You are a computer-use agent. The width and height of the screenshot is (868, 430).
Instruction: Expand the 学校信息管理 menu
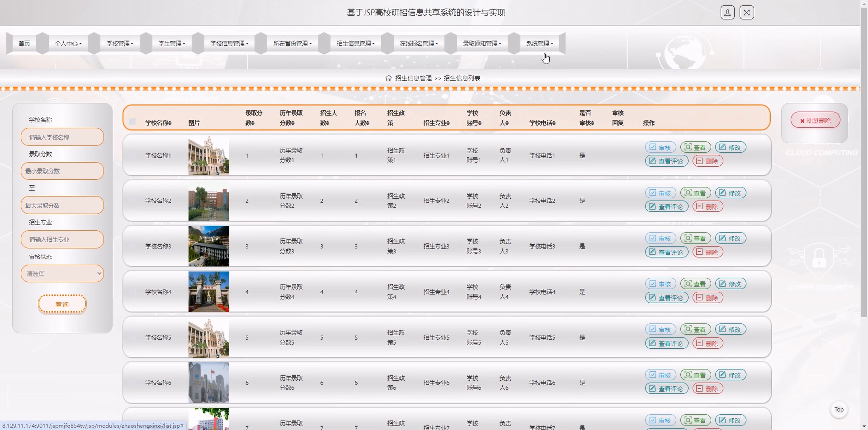(229, 44)
